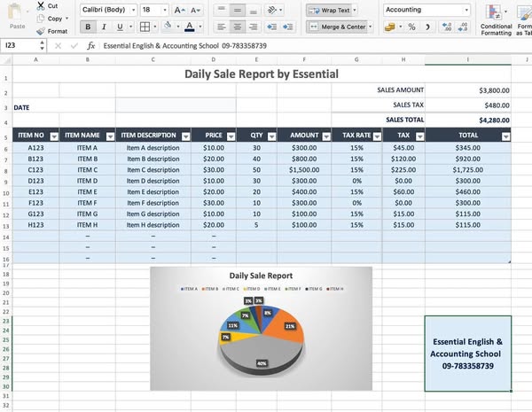Screen dimensions: 532x412
Task: Click the Format painter brush icon
Action: pos(41,31)
